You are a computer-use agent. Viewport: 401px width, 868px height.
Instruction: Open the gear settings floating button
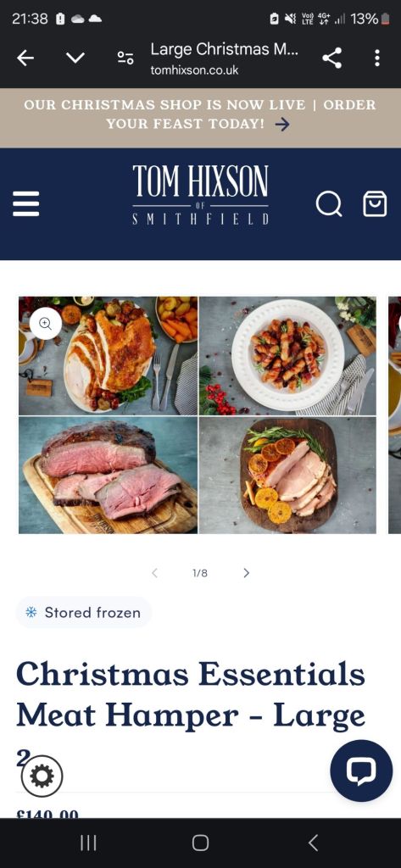[42, 776]
